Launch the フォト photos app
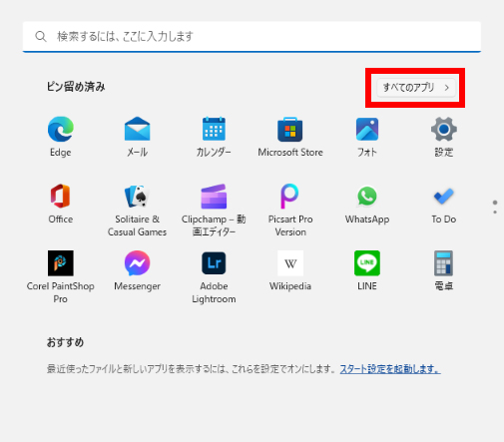This screenshot has width=504, height=442. click(x=367, y=137)
